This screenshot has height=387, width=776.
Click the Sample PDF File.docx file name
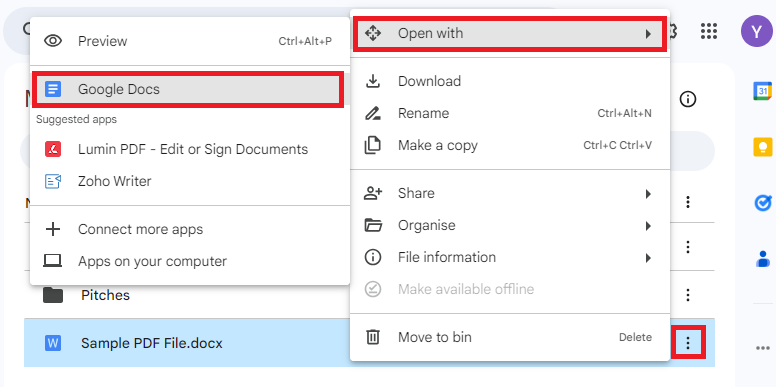pos(152,343)
